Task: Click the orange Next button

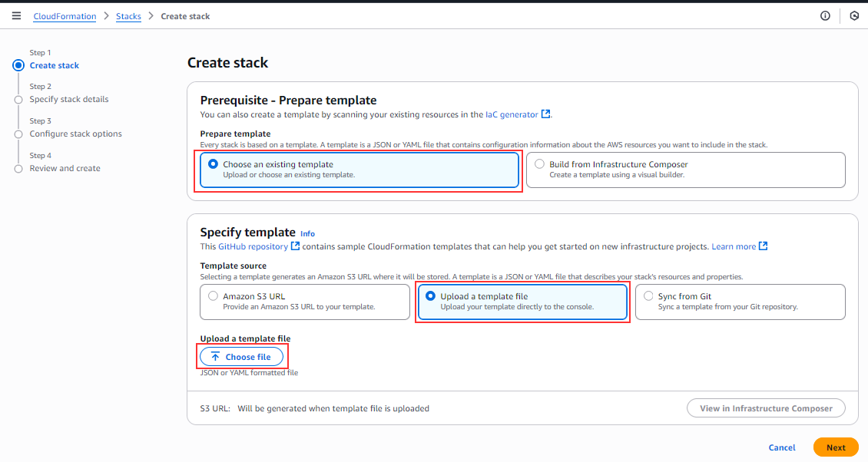Action: pos(835,447)
